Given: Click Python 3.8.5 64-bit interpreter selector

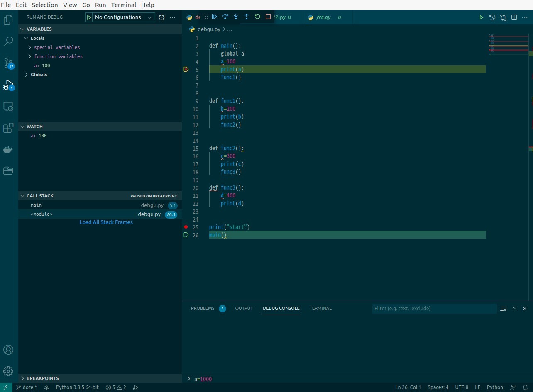Looking at the screenshot, I should (77, 387).
